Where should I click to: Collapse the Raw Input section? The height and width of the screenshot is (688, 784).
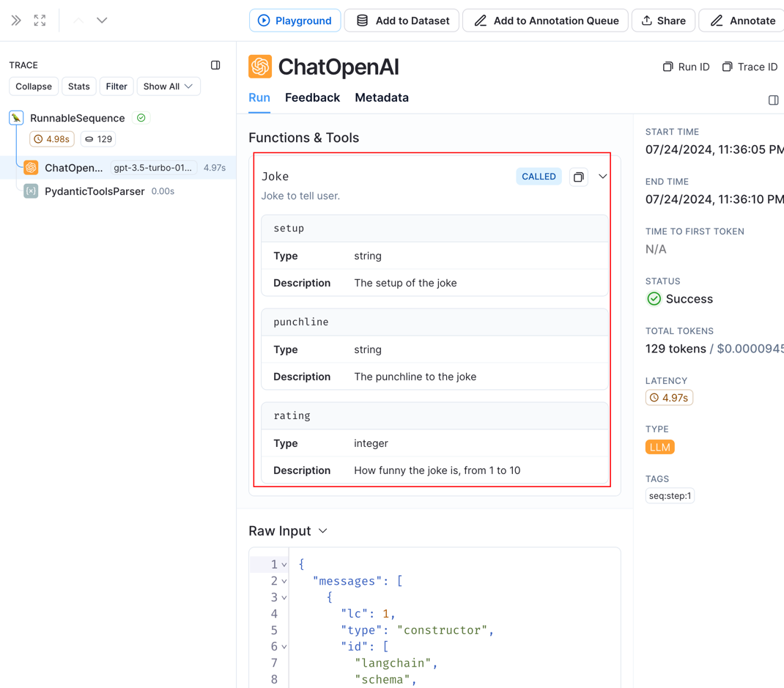pos(323,531)
